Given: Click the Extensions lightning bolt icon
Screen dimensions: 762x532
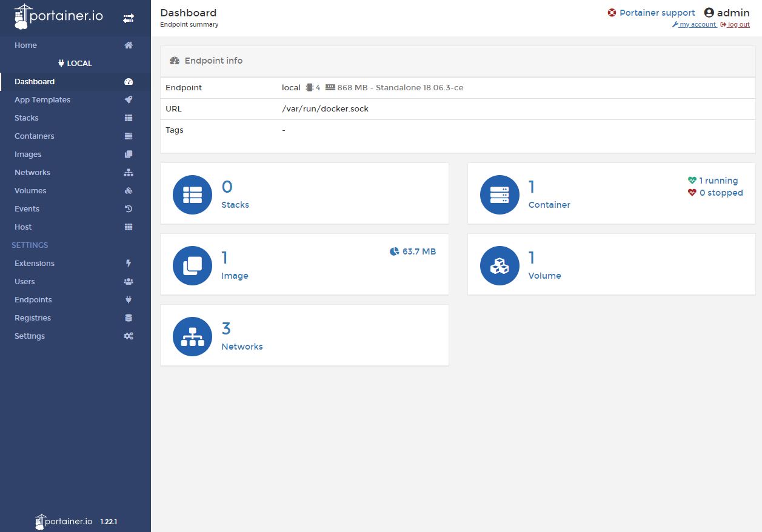Looking at the screenshot, I should 128,264.
